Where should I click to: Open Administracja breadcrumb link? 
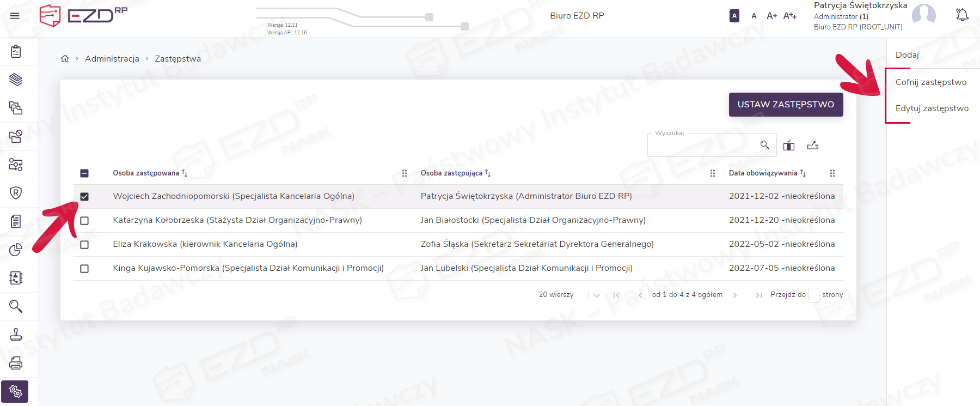pos(112,59)
